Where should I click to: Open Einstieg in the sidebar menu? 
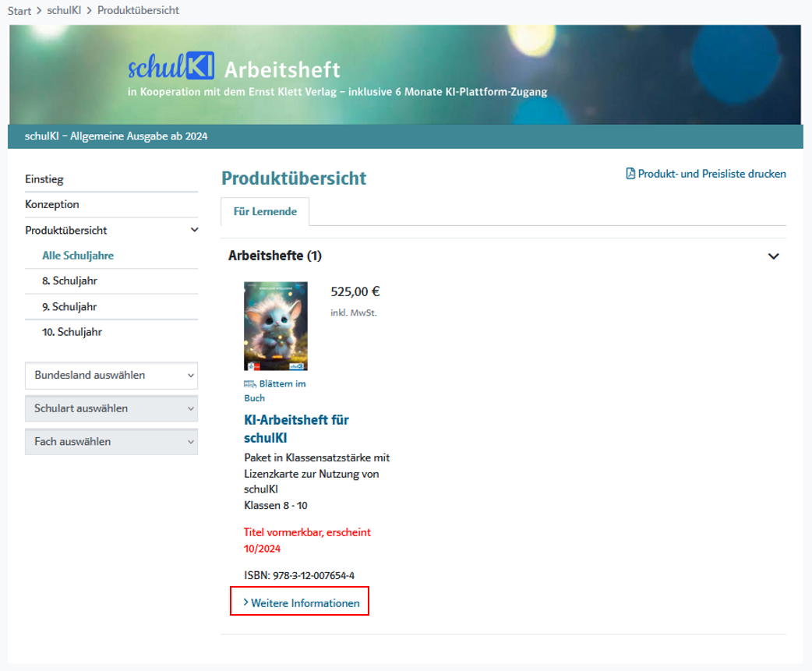(44, 179)
